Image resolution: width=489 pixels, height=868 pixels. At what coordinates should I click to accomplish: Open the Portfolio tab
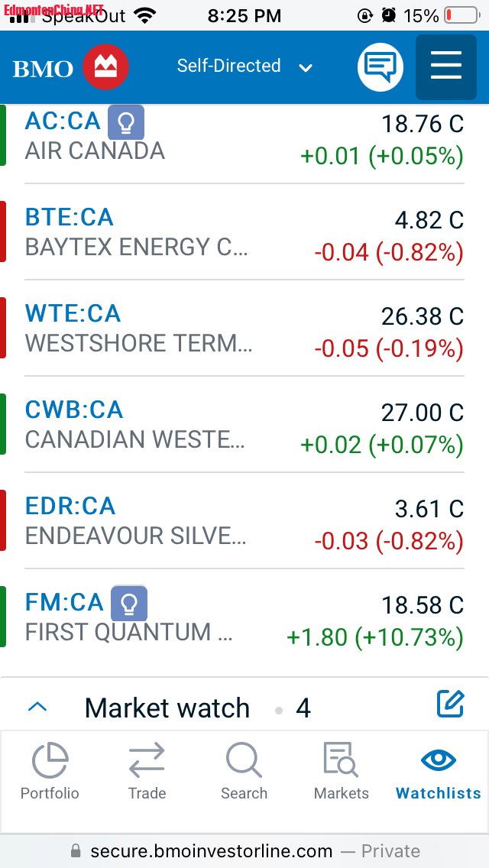(50, 772)
